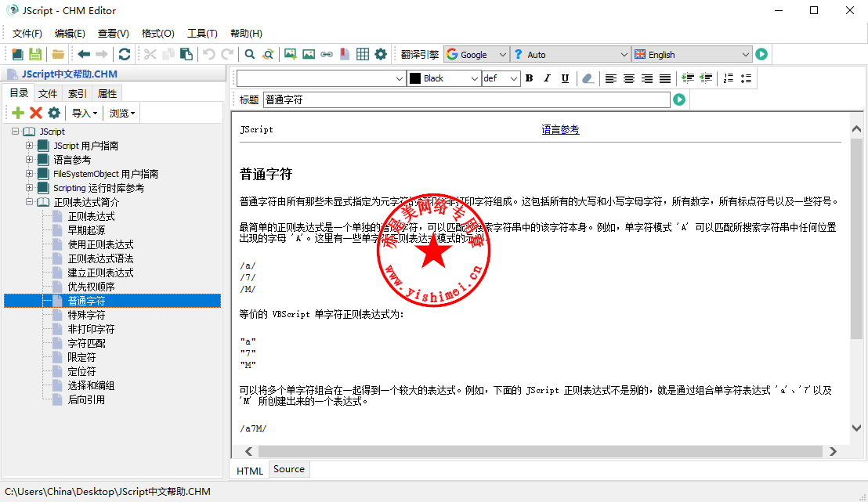Apply the title with its green play button
The height and width of the screenshot is (502, 868).
tap(679, 99)
